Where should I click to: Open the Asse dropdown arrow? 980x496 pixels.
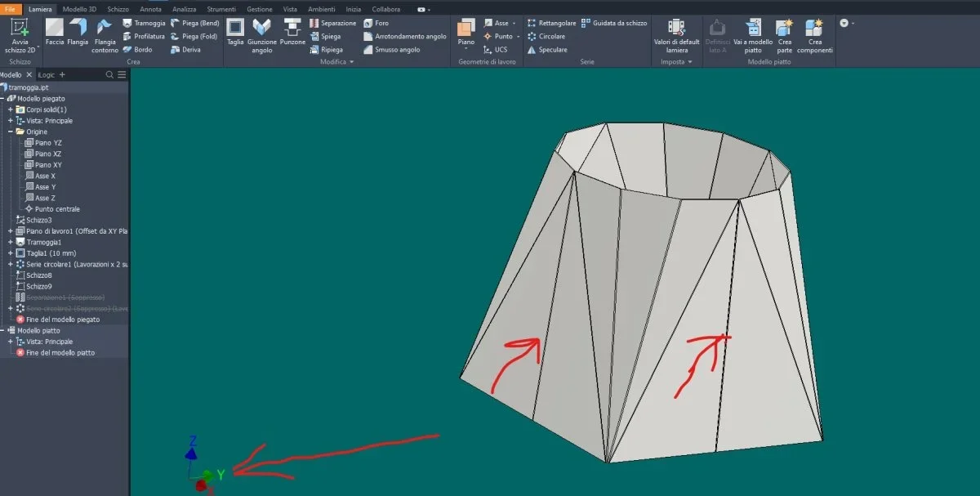tap(514, 24)
